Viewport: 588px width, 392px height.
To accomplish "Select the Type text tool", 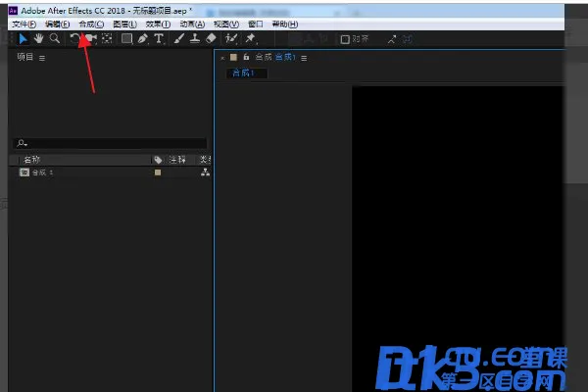I will pyautogui.click(x=159, y=38).
